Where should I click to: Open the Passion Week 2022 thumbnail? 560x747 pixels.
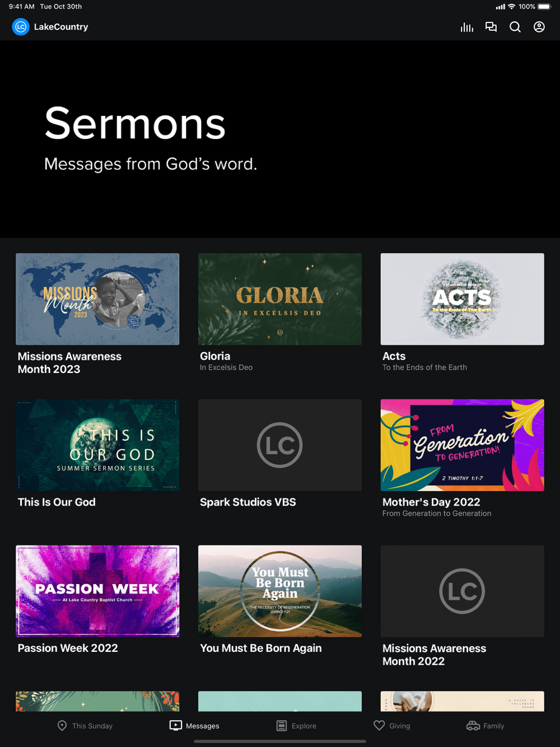[97, 591]
